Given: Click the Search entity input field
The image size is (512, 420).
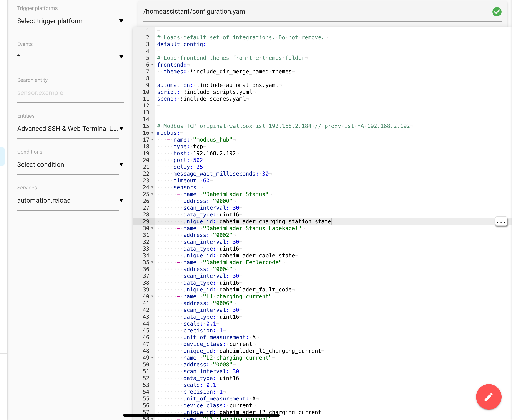Looking at the screenshot, I should (x=70, y=93).
